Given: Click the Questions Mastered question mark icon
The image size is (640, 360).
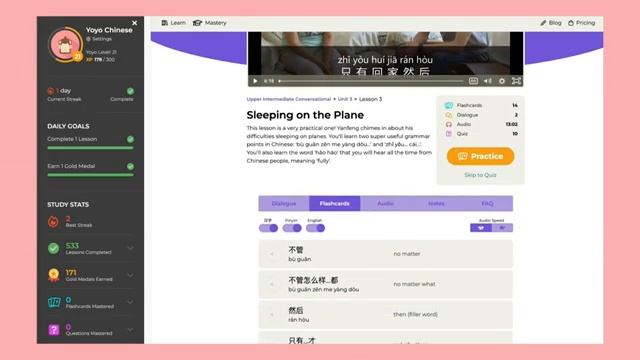Looking at the screenshot, I should [53, 329].
